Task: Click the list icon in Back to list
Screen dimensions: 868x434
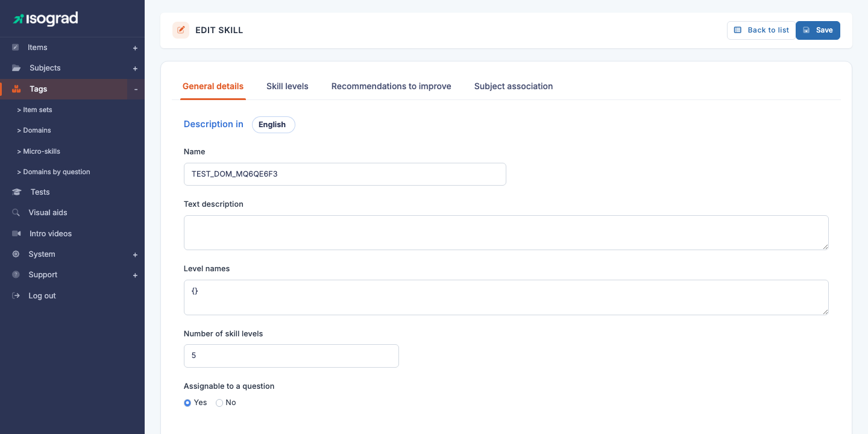Action: (737, 30)
